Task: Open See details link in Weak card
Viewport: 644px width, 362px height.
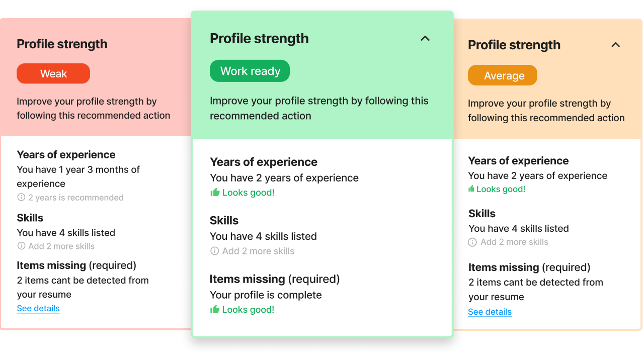Action: coord(38,308)
